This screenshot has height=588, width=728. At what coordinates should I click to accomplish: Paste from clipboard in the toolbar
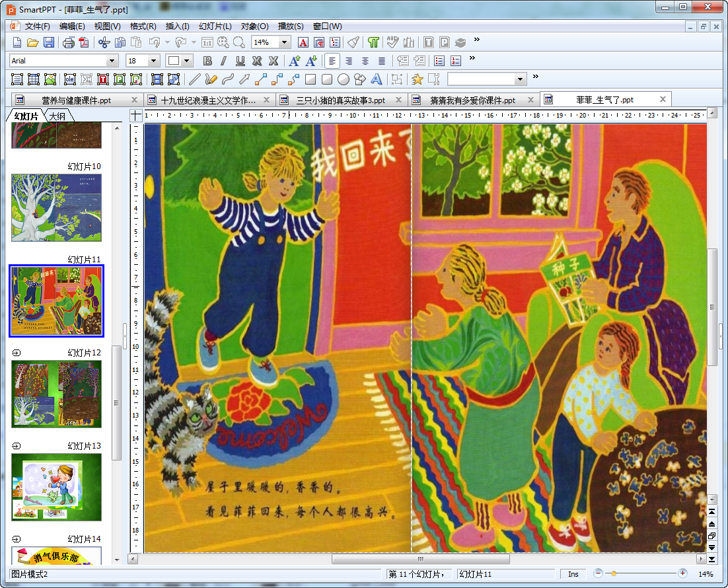(x=136, y=43)
